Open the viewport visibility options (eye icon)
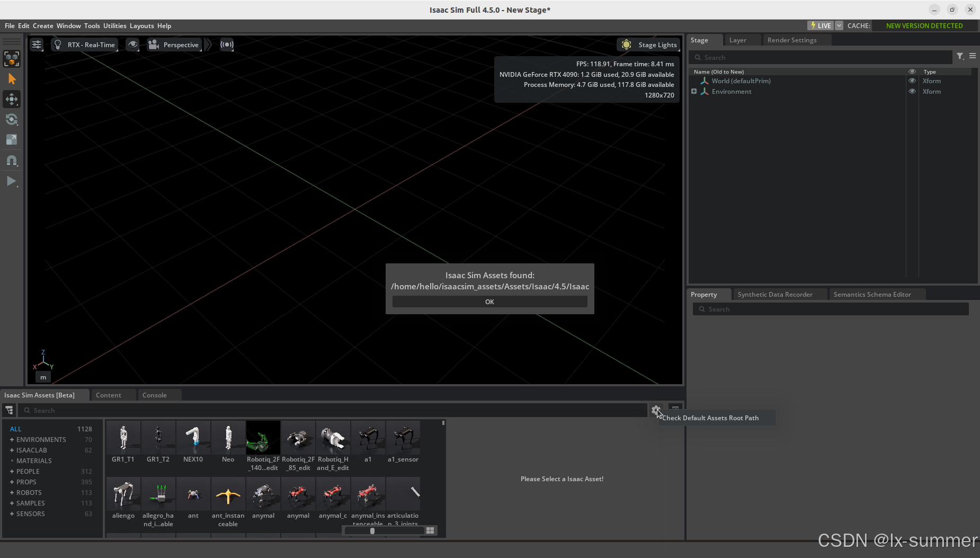Screen dimensions: 980x558 132,45
